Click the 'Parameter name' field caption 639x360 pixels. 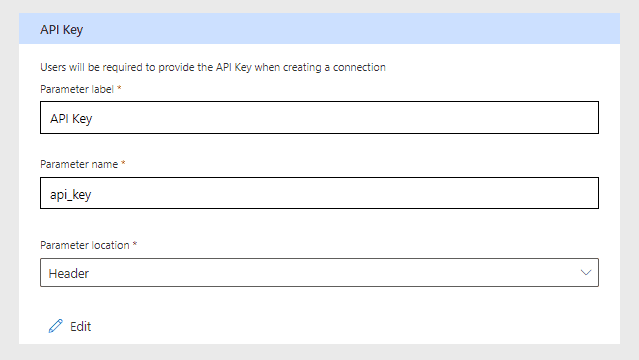(x=79, y=164)
